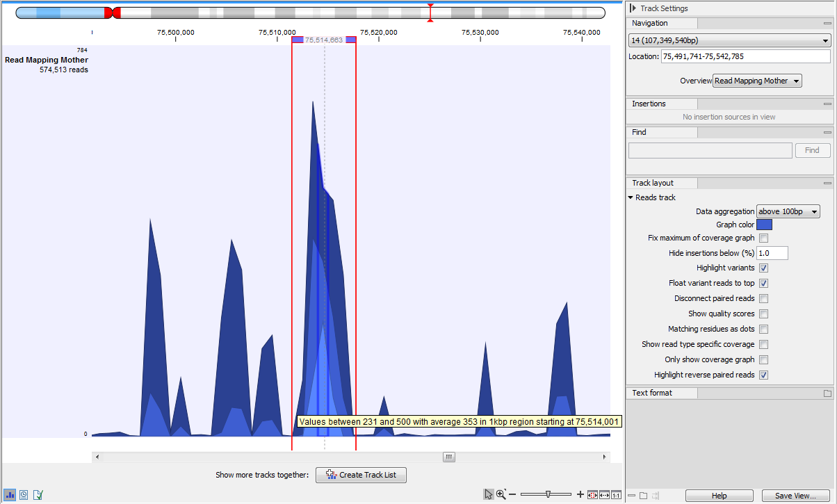Collapse the Reads track section
The width and height of the screenshot is (837, 504).
tap(631, 197)
